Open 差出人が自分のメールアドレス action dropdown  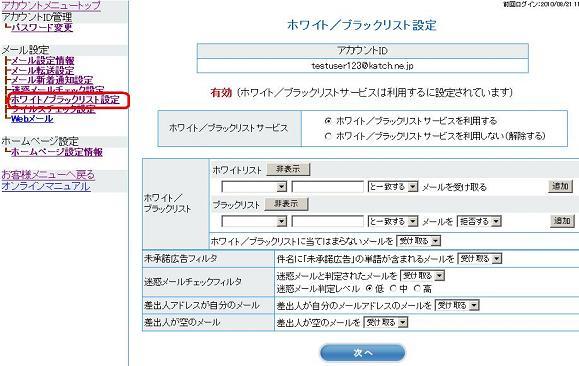pos(457,305)
